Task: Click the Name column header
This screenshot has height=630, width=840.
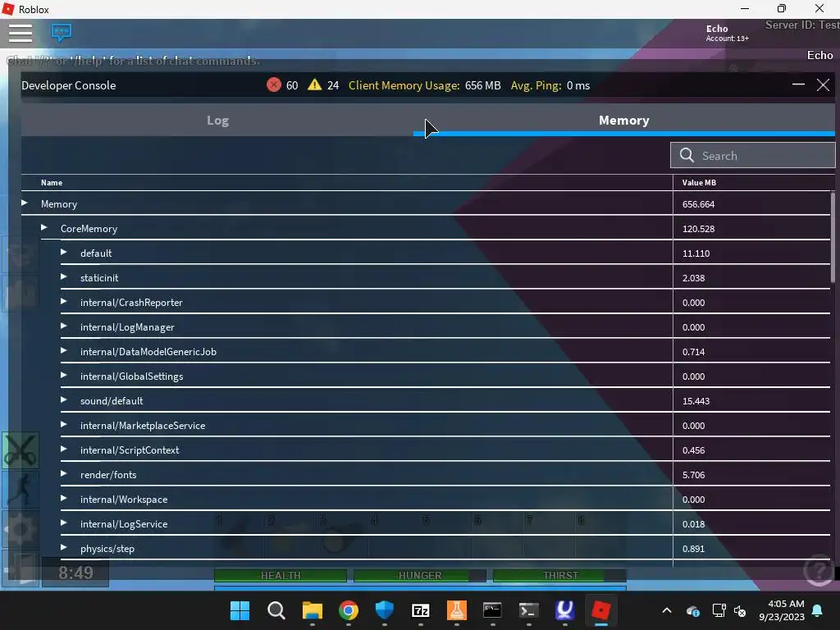Action: (x=52, y=183)
